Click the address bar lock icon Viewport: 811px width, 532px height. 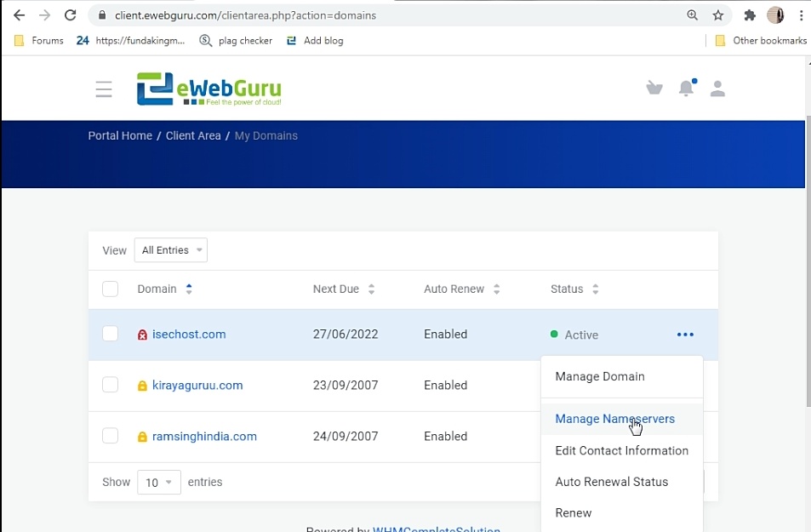[102, 15]
